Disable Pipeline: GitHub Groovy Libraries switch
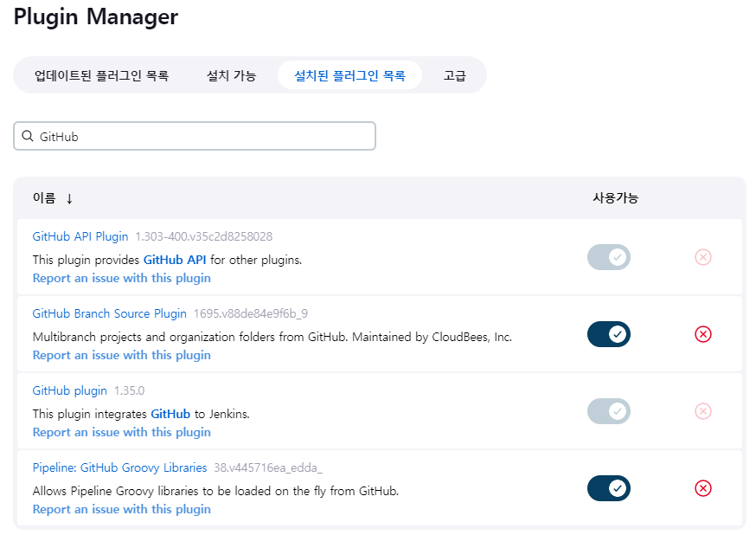 (x=608, y=489)
